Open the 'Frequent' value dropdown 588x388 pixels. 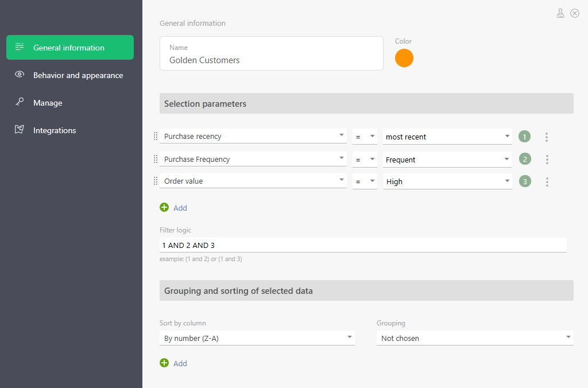pyautogui.click(x=447, y=160)
